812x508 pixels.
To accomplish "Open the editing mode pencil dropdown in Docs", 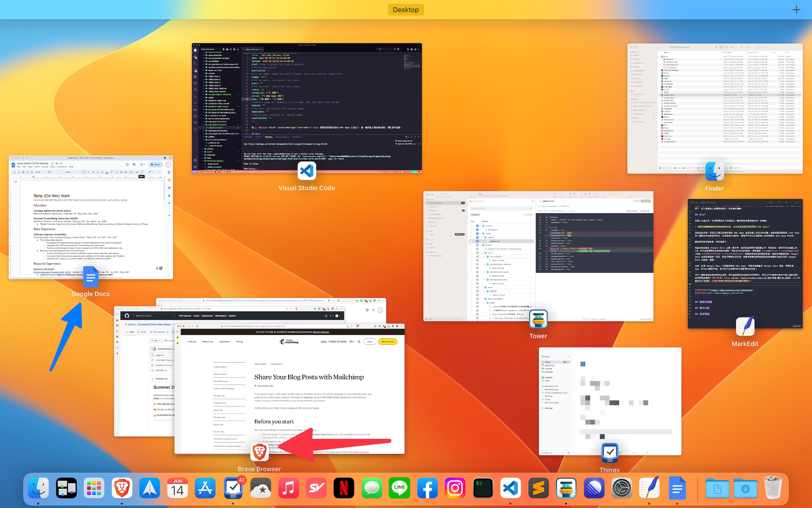I will pyautogui.click(x=151, y=173).
